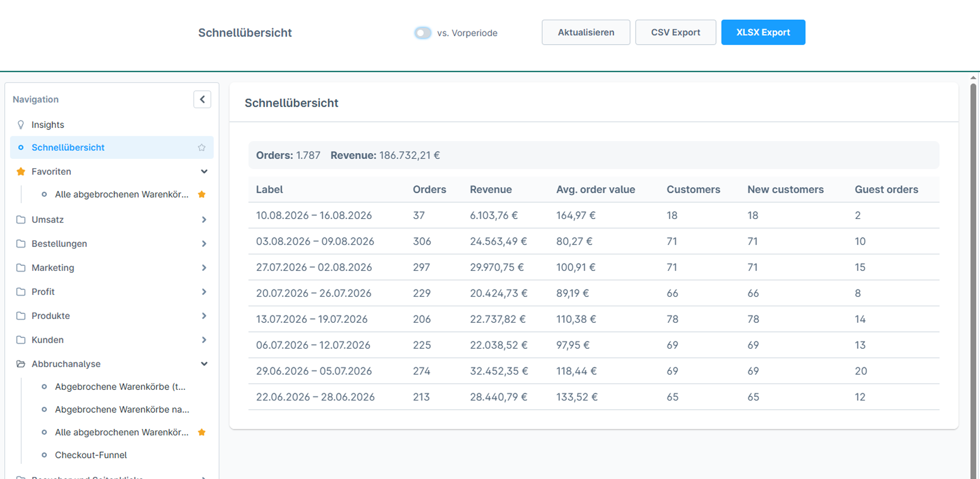The width and height of the screenshot is (980, 479).
Task: Expand the Bestellungen section chevron
Action: (204, 243)
